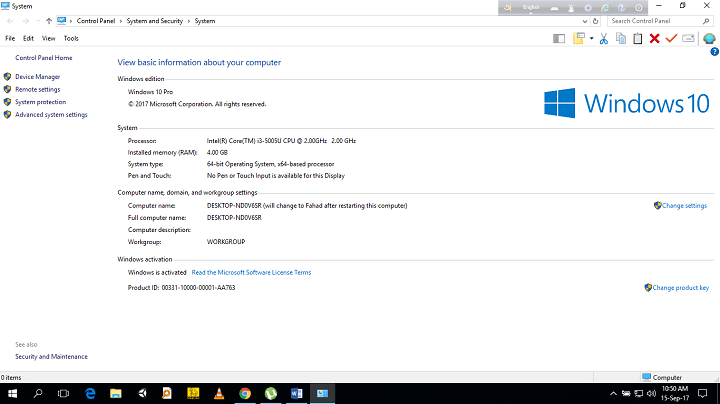720x404 pixels.
Task: Open the Tools menu
Action: pyautogui.click(x=71, y=39)
